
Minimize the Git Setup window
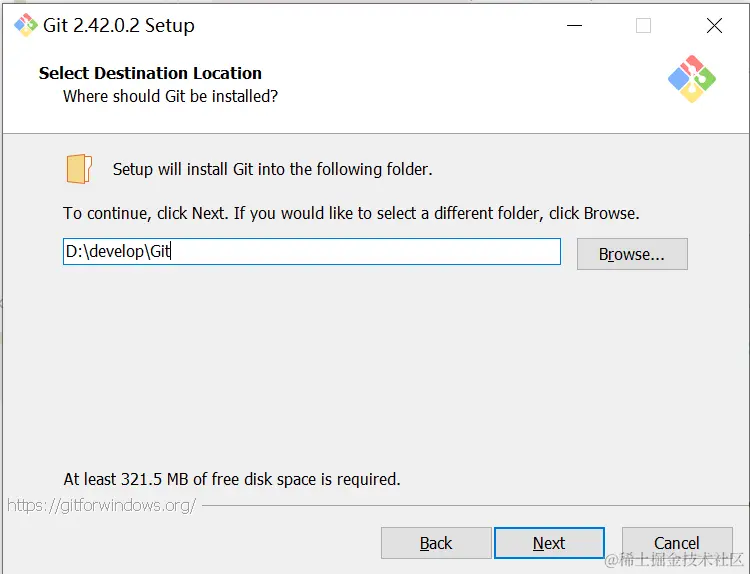(574, 26)
